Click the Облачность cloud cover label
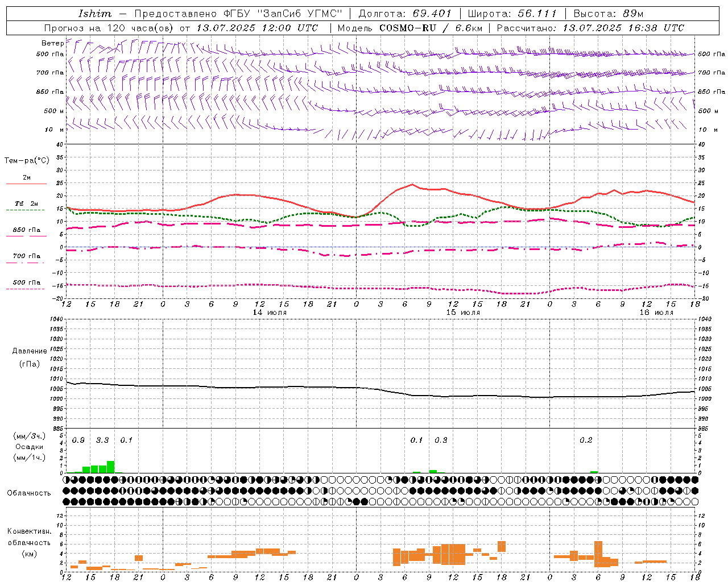728x582 pixels. tap(29, 493)
